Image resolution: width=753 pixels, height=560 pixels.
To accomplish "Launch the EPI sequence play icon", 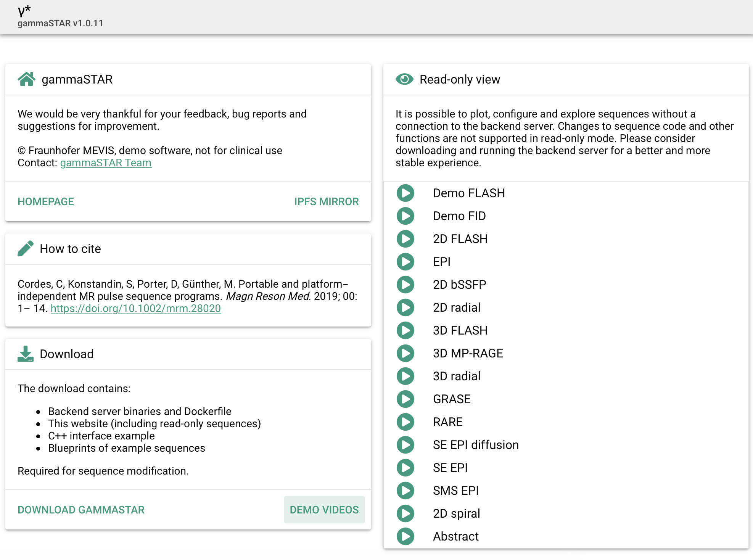I will pos(405,262).
